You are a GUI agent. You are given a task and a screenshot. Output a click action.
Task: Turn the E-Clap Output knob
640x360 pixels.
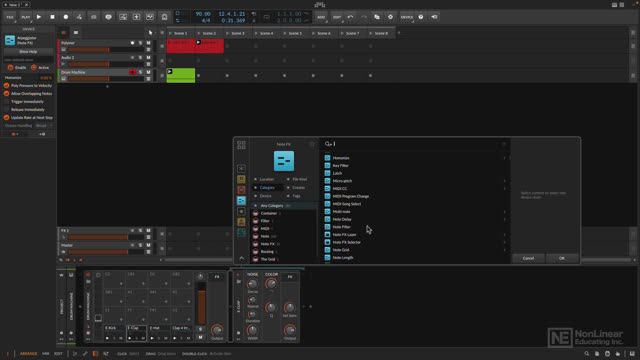(x=290, y=330)
